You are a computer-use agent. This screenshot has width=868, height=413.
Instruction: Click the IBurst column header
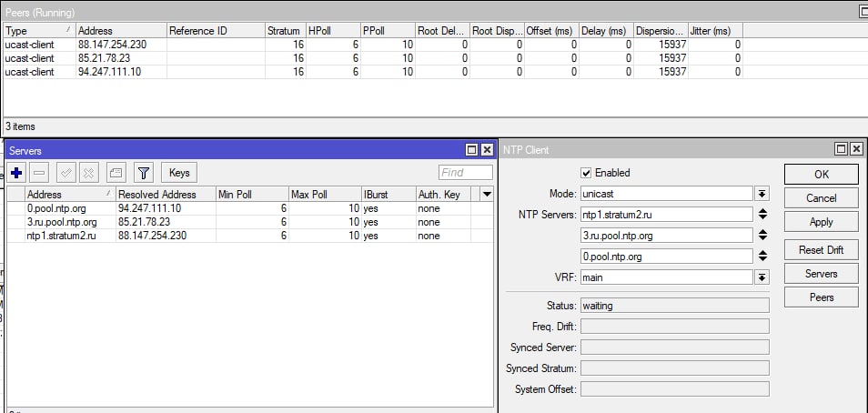389,195
